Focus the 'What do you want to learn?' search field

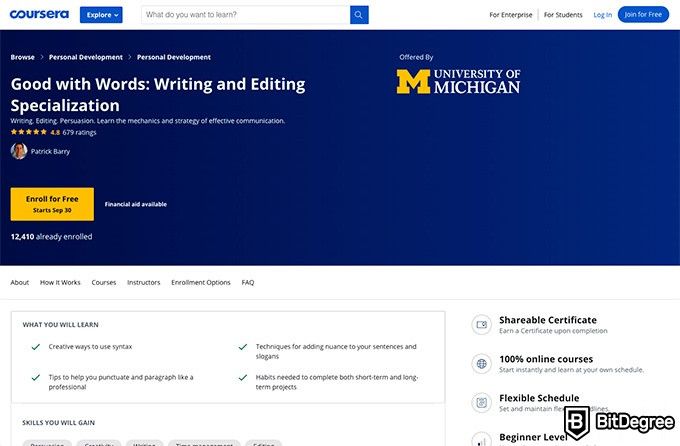(245, 15)
